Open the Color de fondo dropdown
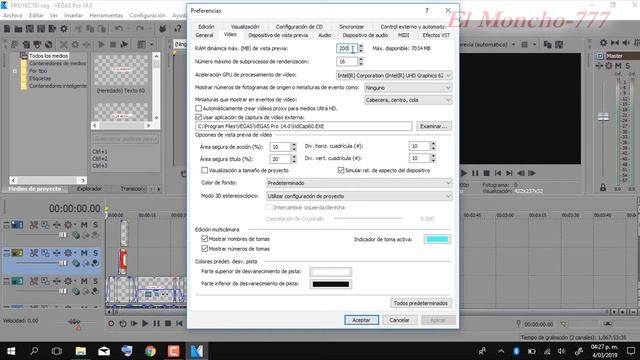 click(x=359, y=183)
